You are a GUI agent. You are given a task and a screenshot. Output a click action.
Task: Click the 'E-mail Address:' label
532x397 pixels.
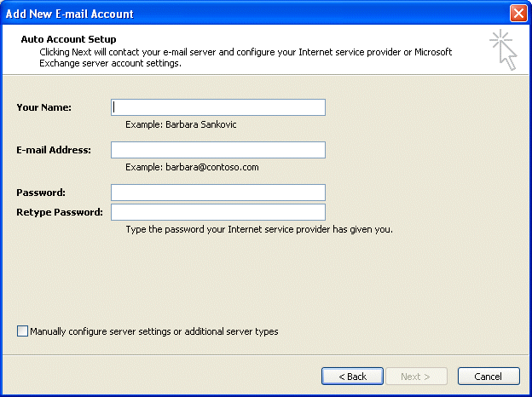(x=54, y=150)
